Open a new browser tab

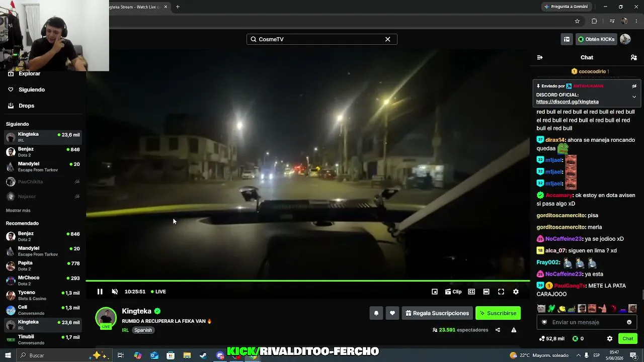[178, 7]
